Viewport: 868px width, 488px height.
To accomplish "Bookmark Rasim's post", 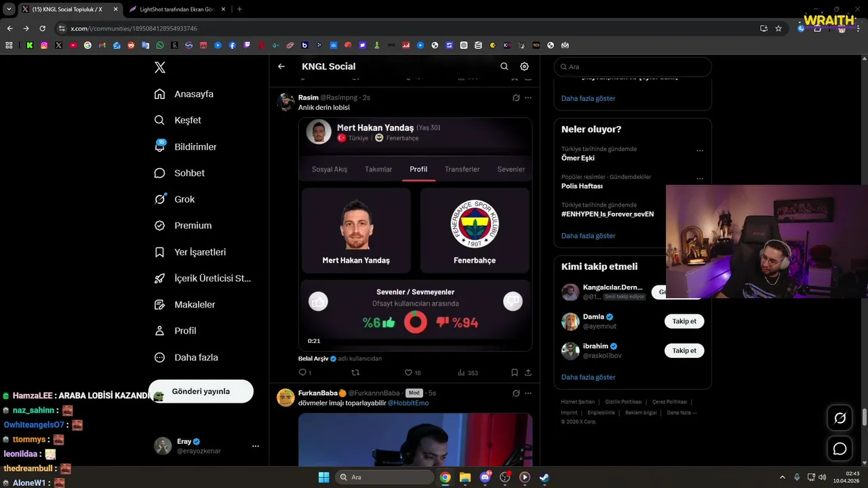I will (x=515, y=373).
